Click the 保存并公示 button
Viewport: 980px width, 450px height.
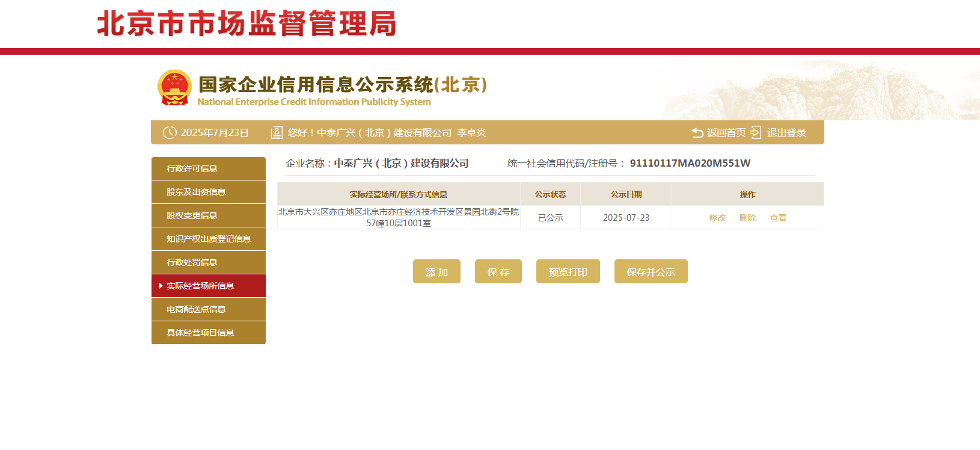[x=651, y=271]
